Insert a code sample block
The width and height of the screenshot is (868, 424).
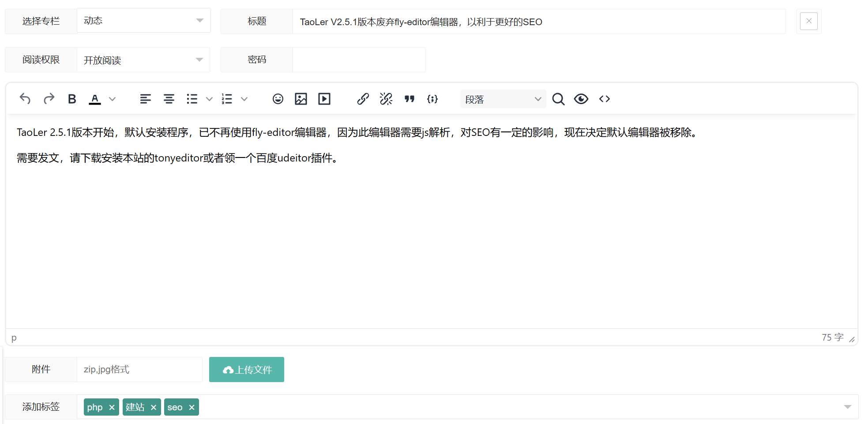coord(432,99)
